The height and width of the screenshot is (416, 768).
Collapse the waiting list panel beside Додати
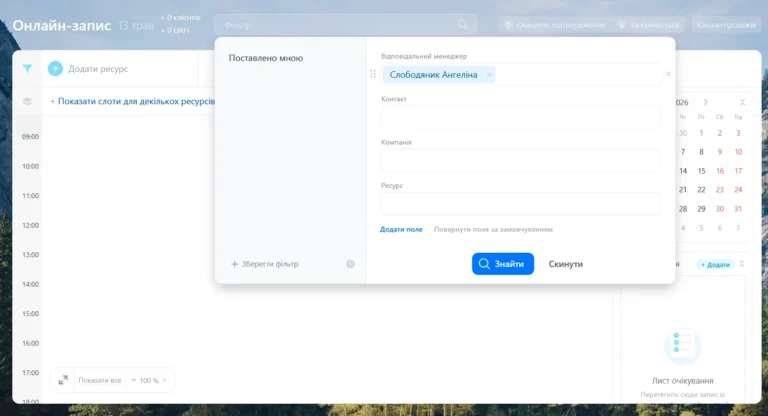tap(742, 264)
